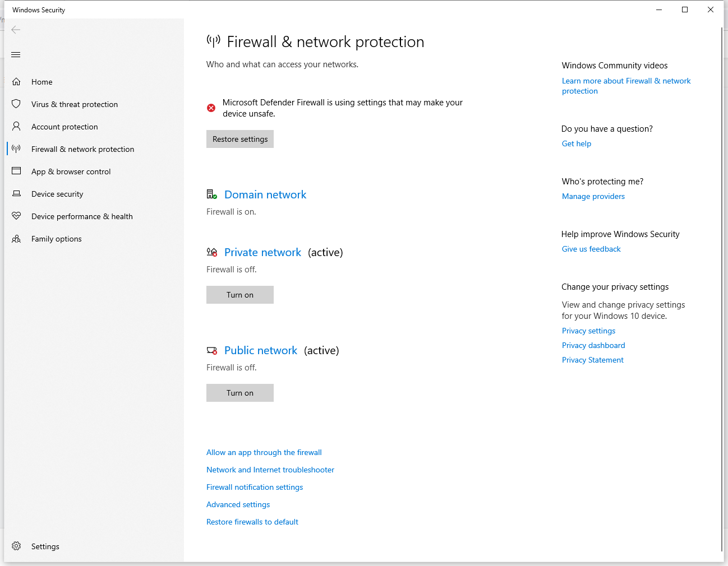Click the Get help link

[x=577, y=143]
